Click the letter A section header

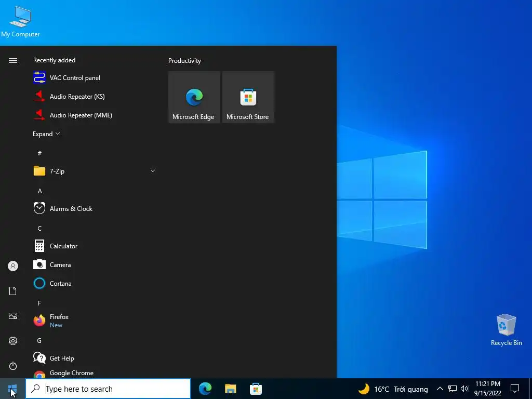(39, 191)
